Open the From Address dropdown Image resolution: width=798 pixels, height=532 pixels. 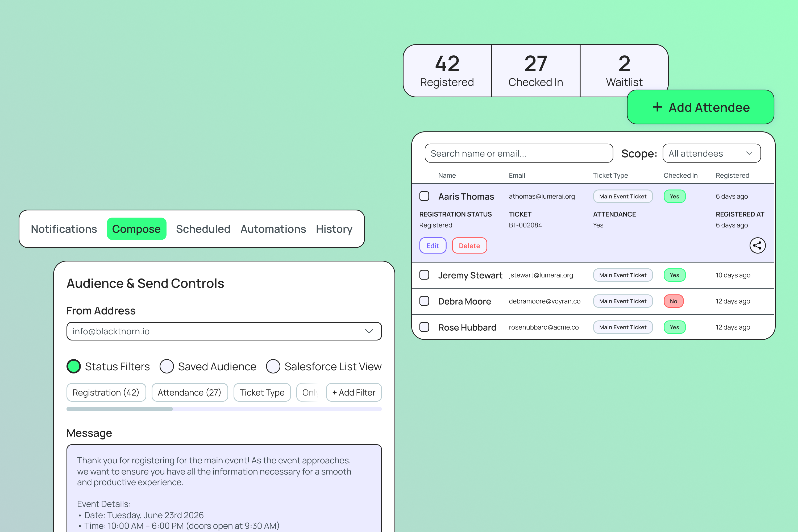[x=224, y=331]
